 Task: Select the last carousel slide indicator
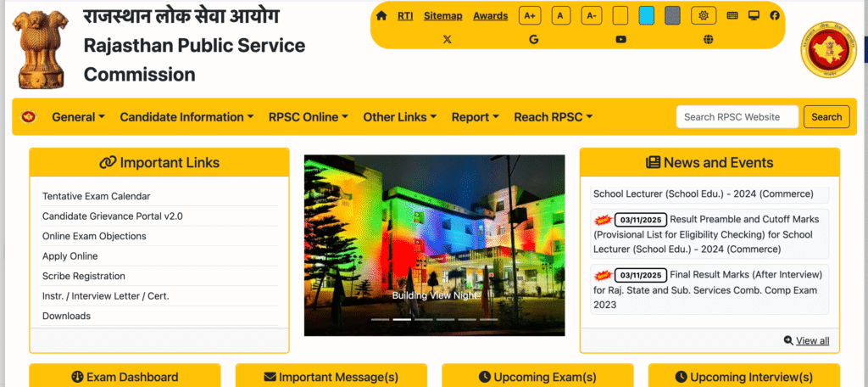point(489,319)
